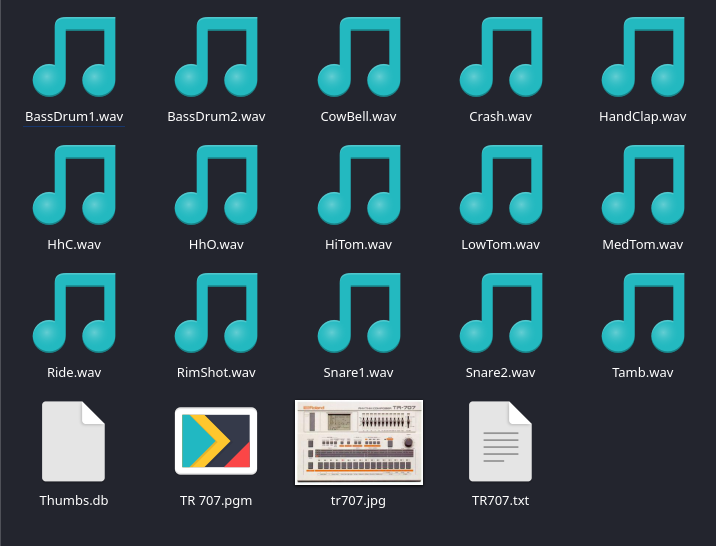The width and height of the screenshot is (716, 546).
Task: Click the RimShot.wav file name
Action: point(216,373)
